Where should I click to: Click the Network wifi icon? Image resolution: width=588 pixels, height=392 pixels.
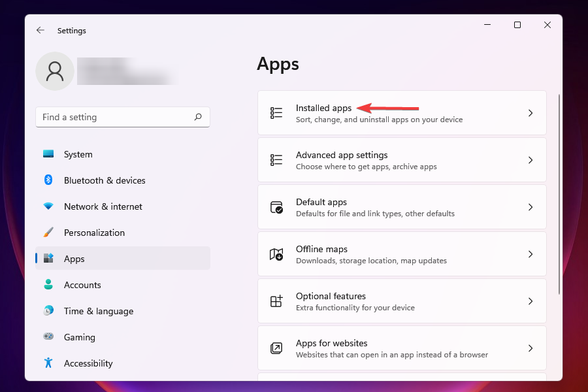(48, 206)
